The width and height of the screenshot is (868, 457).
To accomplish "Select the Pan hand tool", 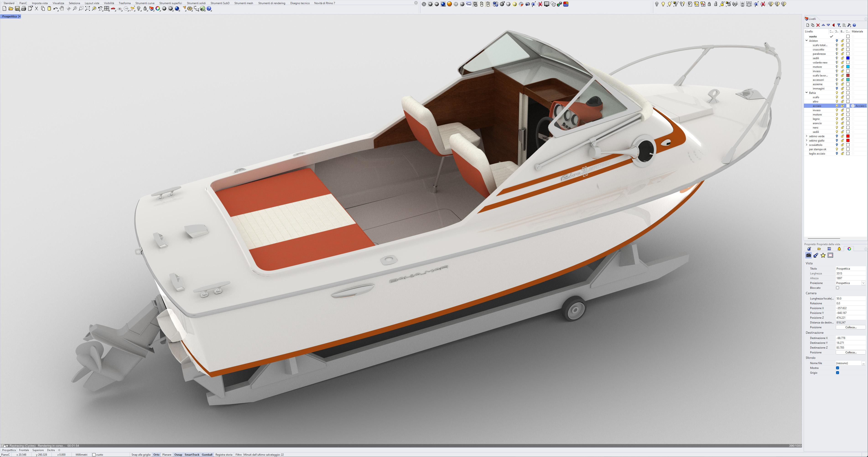I will [x=62, y=9].
